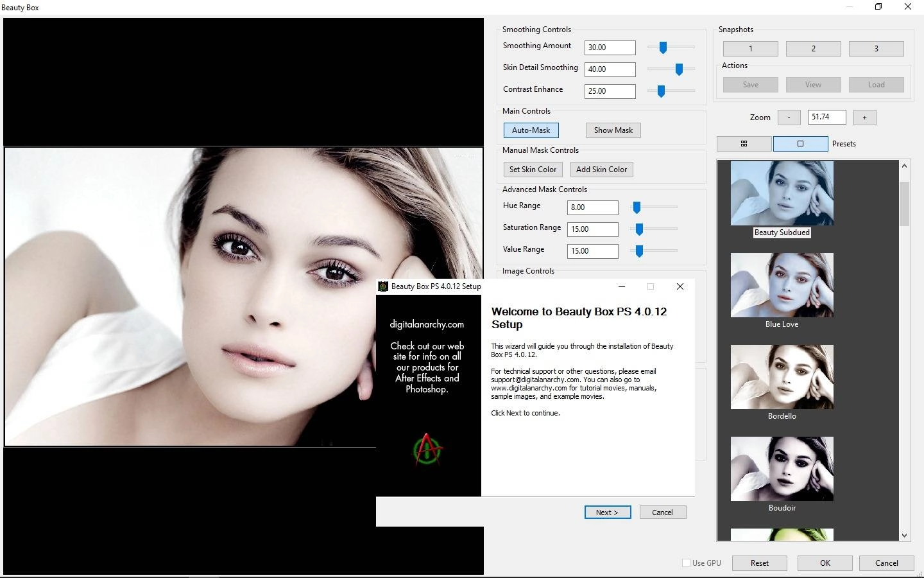Decrease zoom with the minus button
Viewport: 924px width, 578px height.
pos(789,118)
